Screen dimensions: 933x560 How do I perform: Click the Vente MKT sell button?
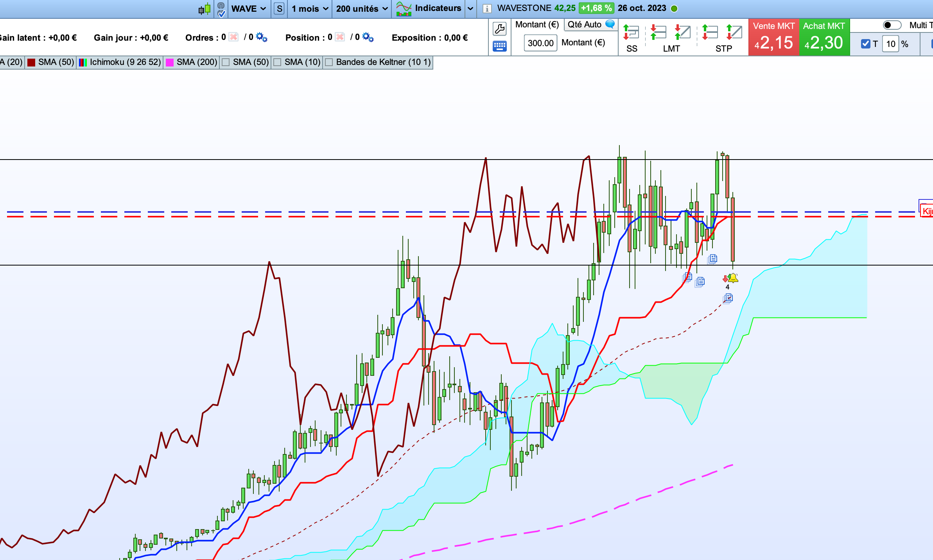[773, 37]
